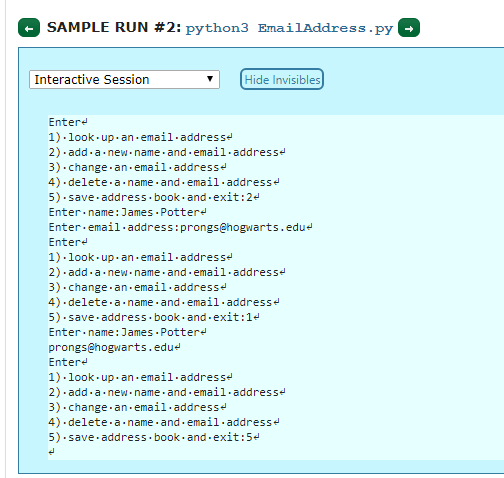Open the Interactive Session dropdown

click(124, 80)
